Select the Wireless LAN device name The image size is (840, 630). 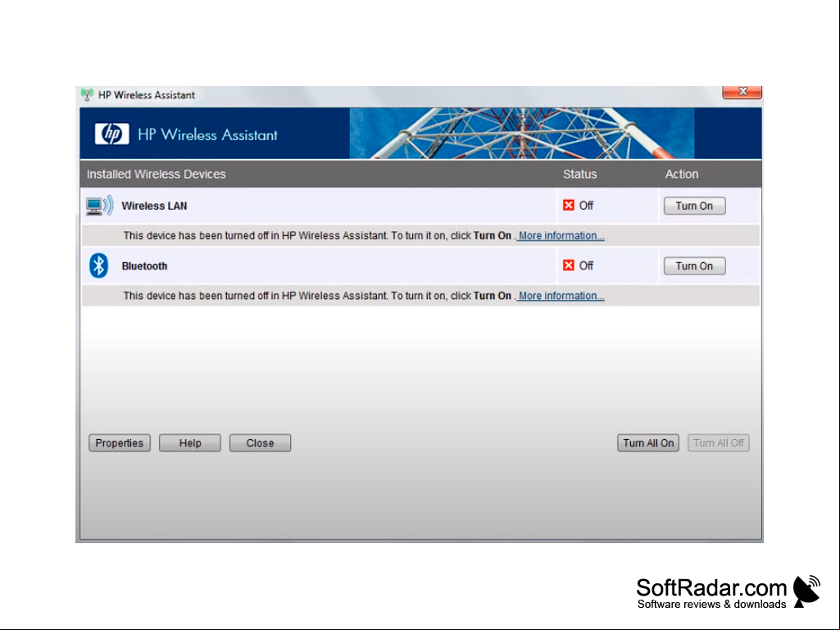(154, 206)
